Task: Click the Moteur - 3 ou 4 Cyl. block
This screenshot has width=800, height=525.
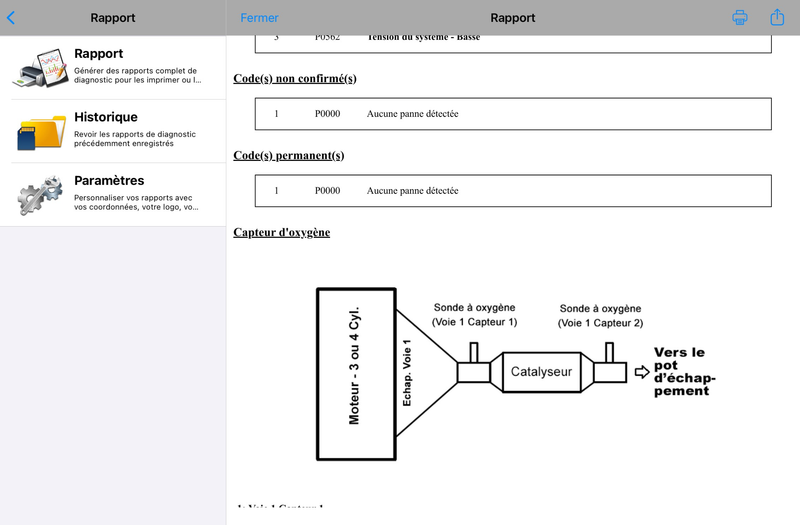Action: [355, 375]
